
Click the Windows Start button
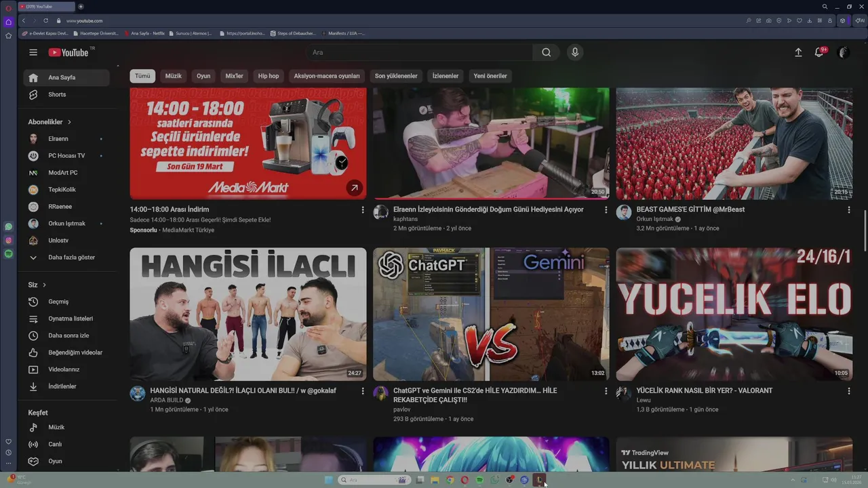(329, 480)
